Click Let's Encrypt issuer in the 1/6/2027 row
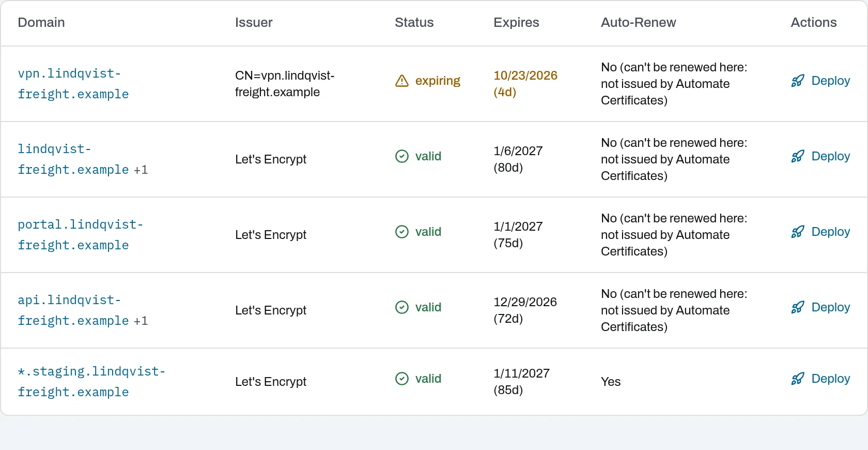The image size is (868, 450). pos(271,159)
